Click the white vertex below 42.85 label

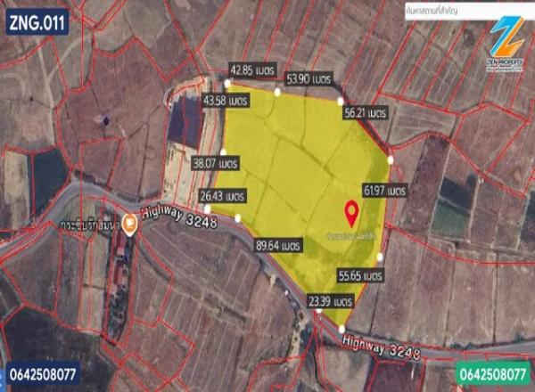pos(227,83)
